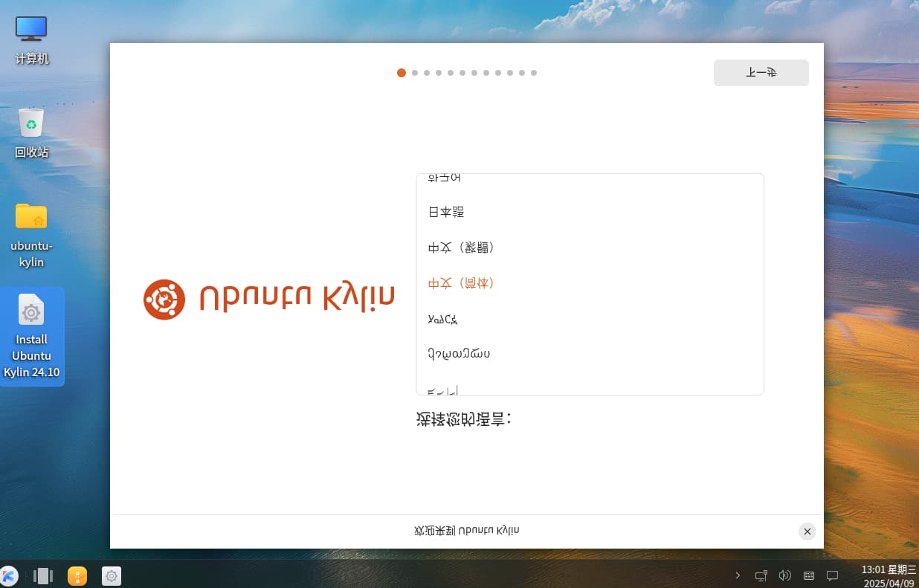Open the yellow file manager taskbar icon
919x588 pixels.
click(x=77, y=575)
